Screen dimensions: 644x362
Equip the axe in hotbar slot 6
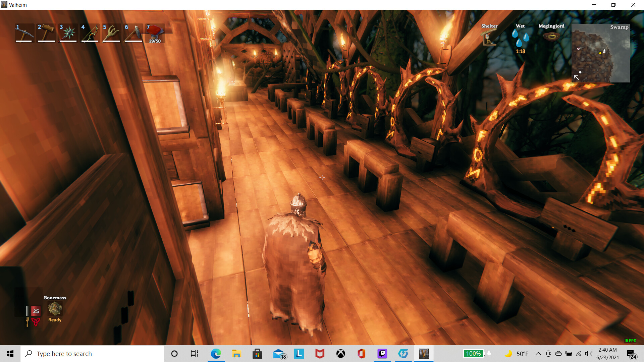133,33
